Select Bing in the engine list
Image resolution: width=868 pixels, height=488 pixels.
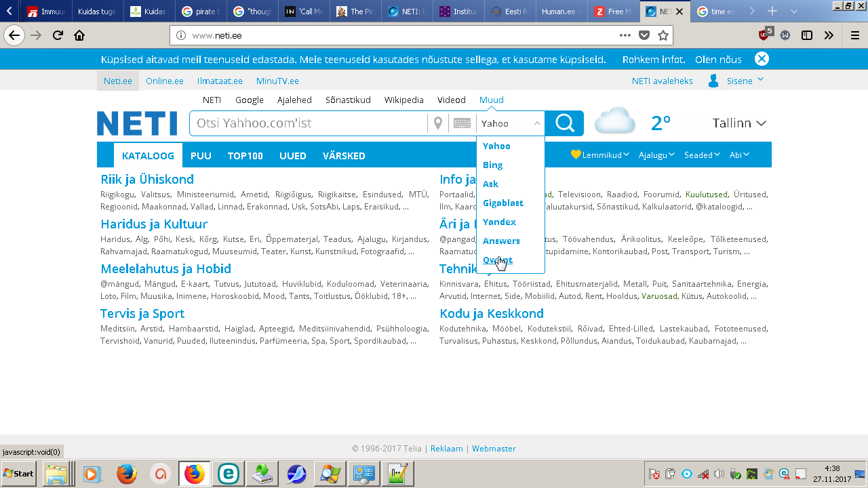[x=492, y=165]
